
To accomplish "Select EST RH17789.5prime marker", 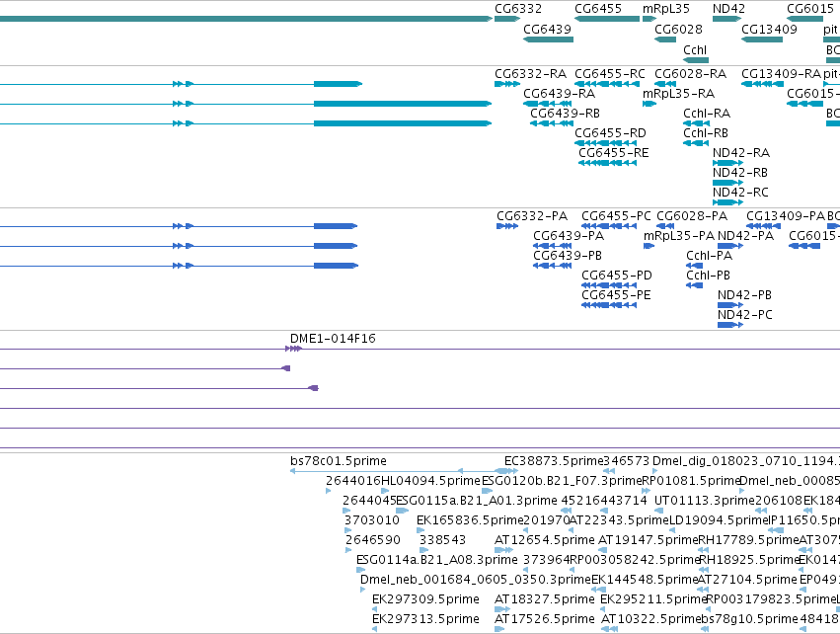I will point(703,550).
